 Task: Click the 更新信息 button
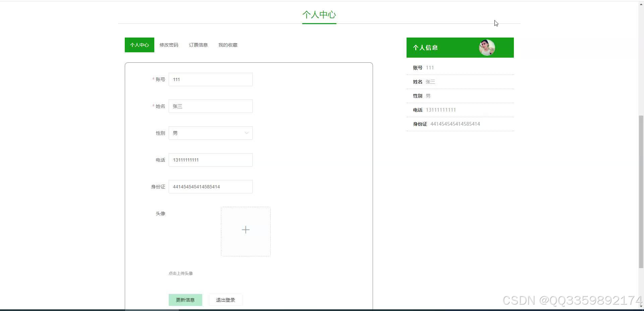point(185,300)
